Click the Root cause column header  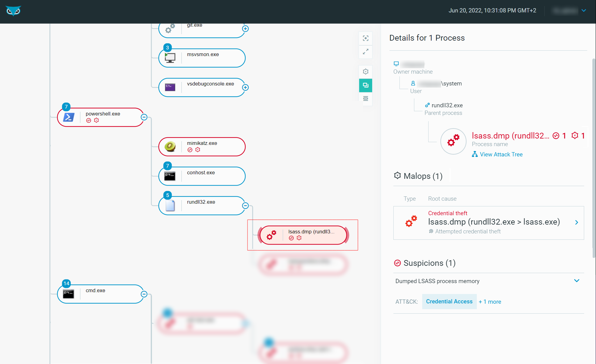click(442, 199)
